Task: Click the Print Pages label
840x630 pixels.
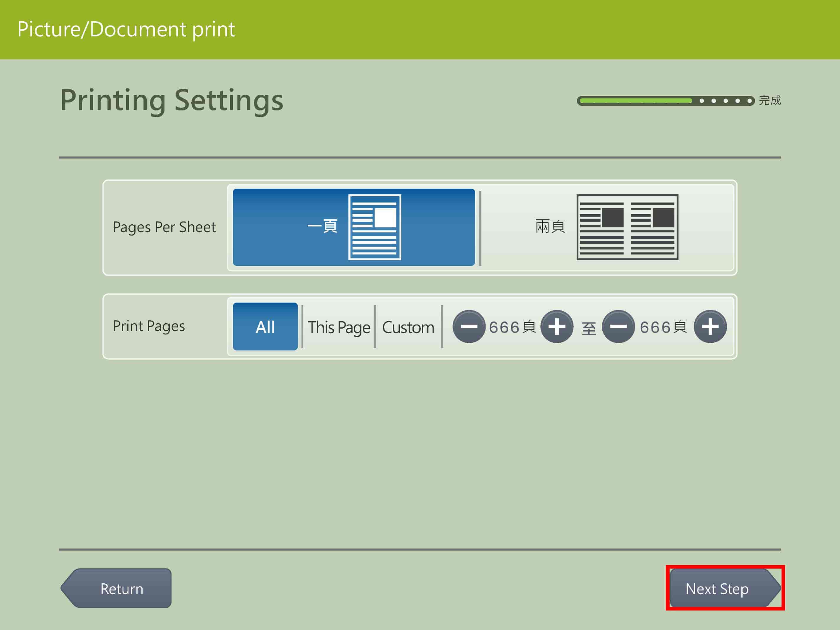Action: point(149,326)
